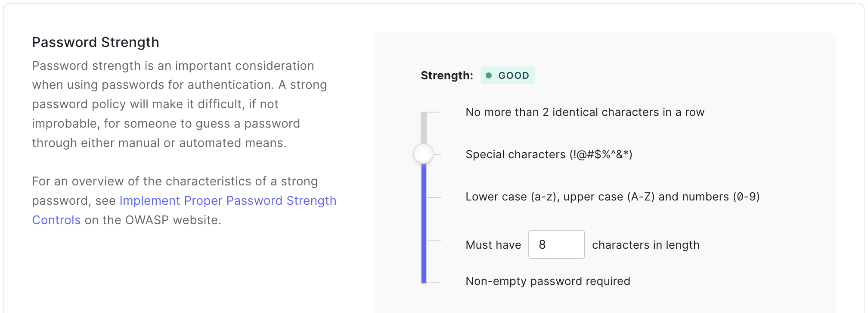The width and height of the screenshot is (868, 313).
Task: Select the 'Lower case, upper case and numbers' label
Action: [612, 197]
